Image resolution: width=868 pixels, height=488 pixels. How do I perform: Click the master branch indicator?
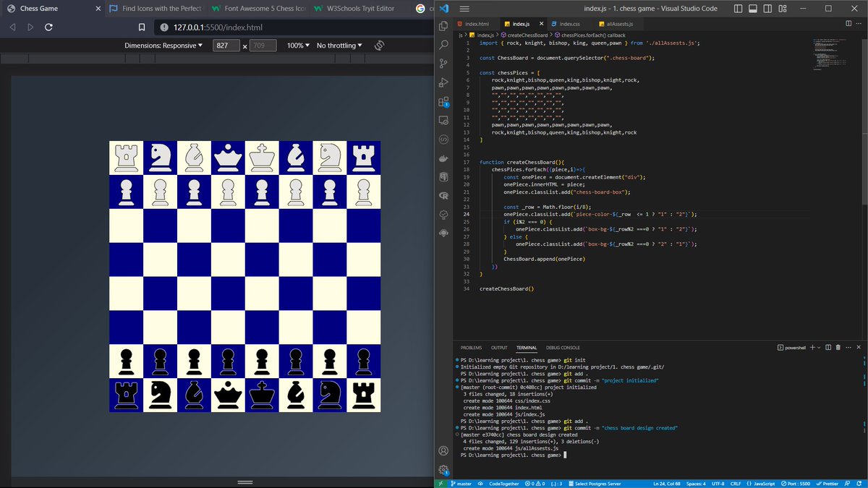pyautogui.click(x=463, y=483)
